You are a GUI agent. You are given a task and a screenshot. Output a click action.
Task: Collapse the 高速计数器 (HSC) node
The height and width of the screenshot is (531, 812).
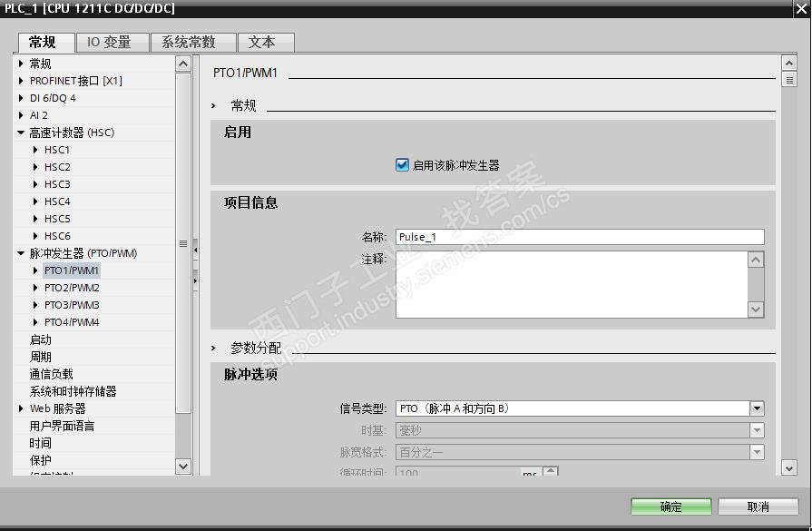21,133
